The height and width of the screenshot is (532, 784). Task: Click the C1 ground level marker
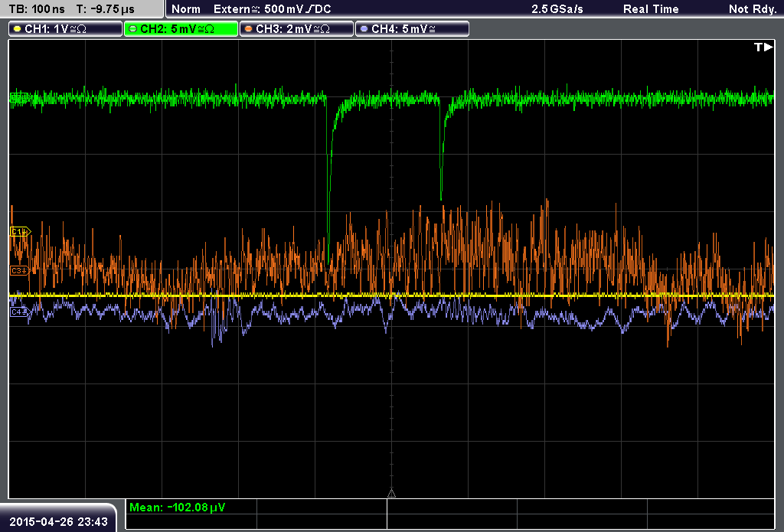tap(21, 231)
